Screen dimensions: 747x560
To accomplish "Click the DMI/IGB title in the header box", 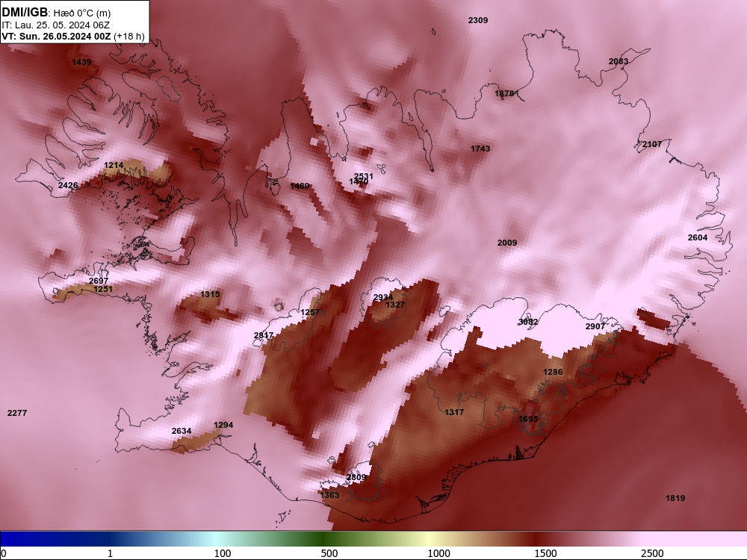I will point(25,13).
